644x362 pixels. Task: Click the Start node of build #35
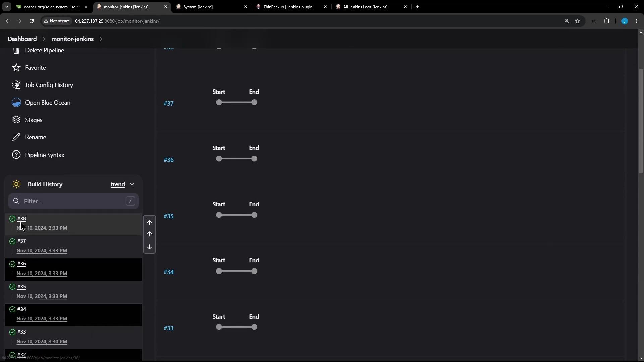pos(219,215)
